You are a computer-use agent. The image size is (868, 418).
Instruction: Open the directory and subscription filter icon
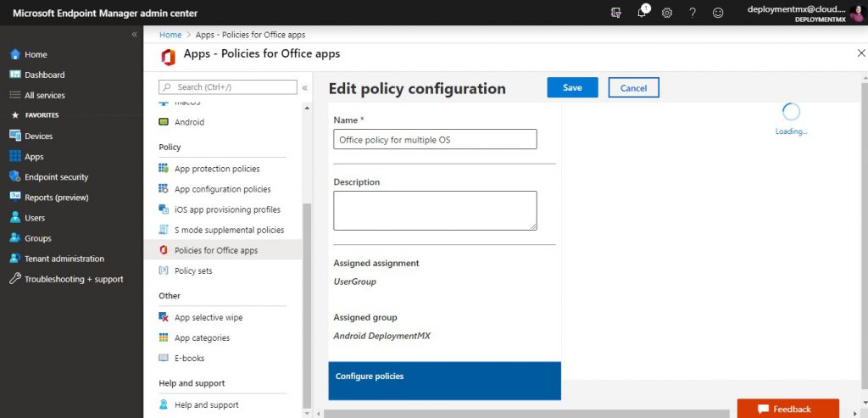point(616,13)
